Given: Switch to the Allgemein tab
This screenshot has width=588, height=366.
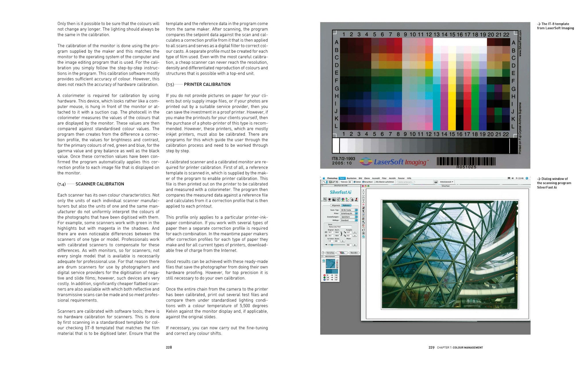Looking at the screenshot, I should pyautogui.click(x=336, y=205).
